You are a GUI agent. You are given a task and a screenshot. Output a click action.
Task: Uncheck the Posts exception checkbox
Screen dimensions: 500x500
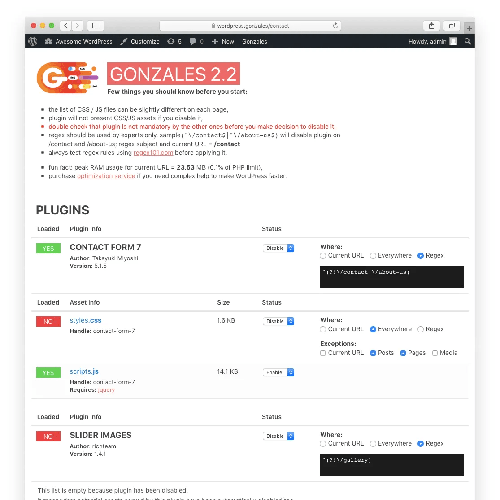click(x=373, y=353)
